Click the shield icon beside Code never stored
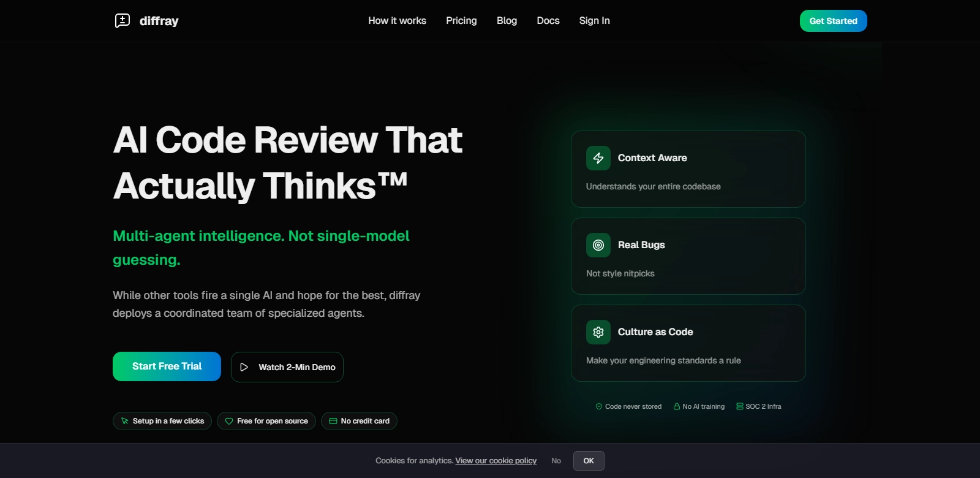This screenshot has width=980, height=478. (x=599, y=406)
